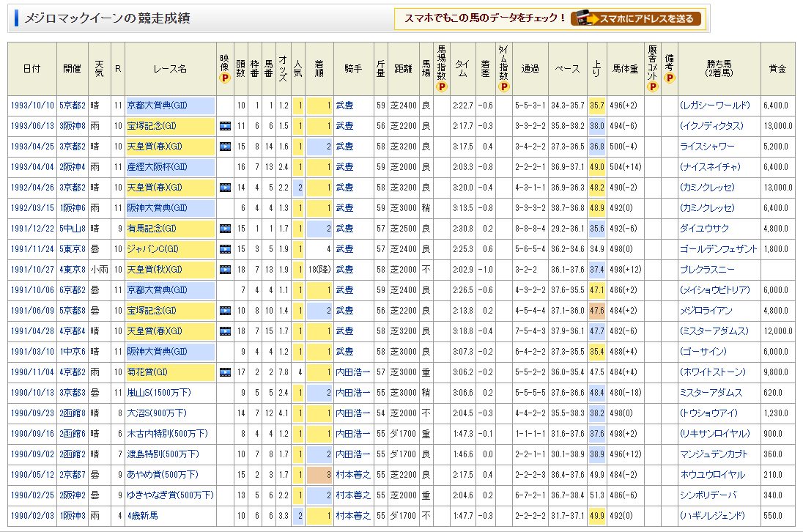Screen dimensions: 803x532
Task: Click P icon under 厩舎コメント header
Action: coord(653,86)
